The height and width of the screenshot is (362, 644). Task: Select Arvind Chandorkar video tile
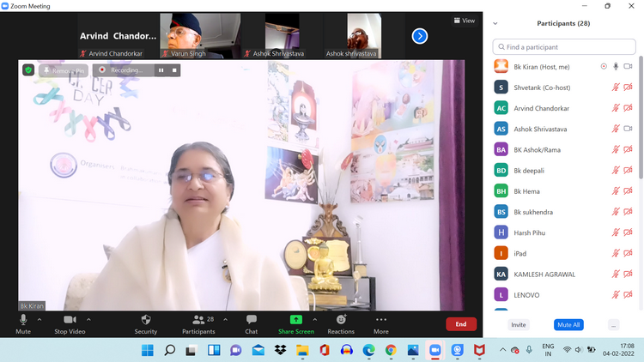[x=118, y=36]
